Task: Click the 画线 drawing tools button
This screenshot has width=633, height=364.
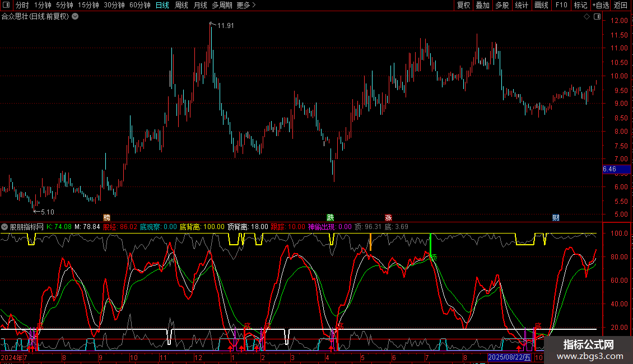Action: 541,5
